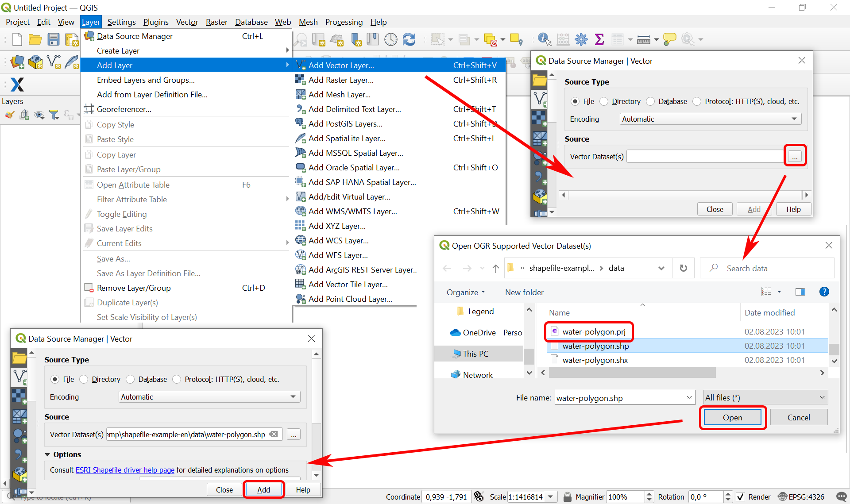Open the ESRI Shapefile driver help link

point(125,470)
